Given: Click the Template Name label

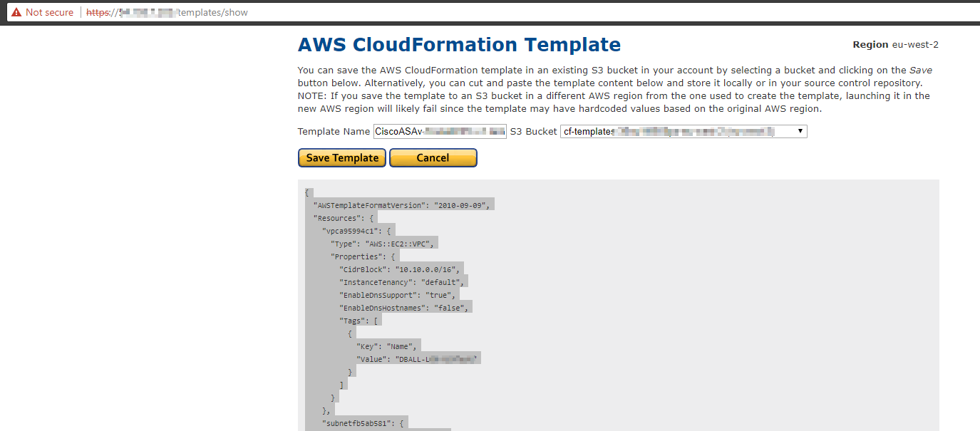Looking at the screenshot, I should 334,132.
